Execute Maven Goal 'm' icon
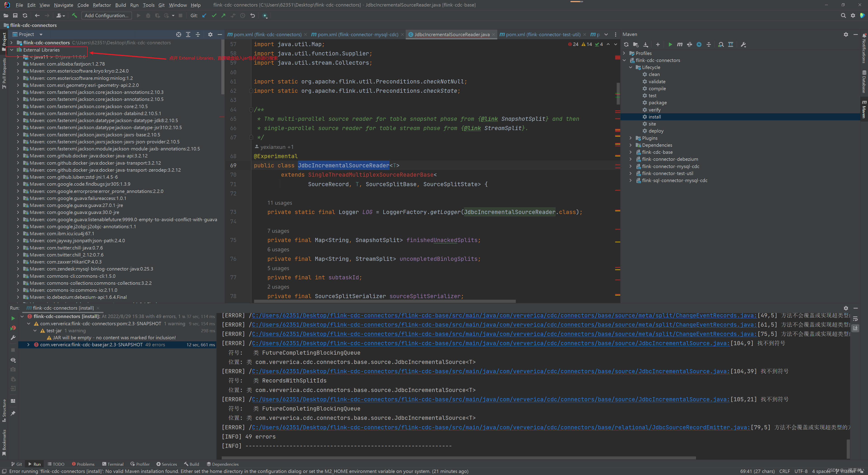This screenshot has height=475, width=868. coord(680,45)
